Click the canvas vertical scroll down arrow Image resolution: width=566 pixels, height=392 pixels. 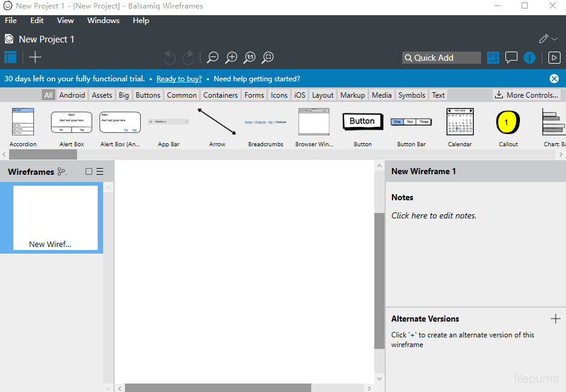click(379, 379)
